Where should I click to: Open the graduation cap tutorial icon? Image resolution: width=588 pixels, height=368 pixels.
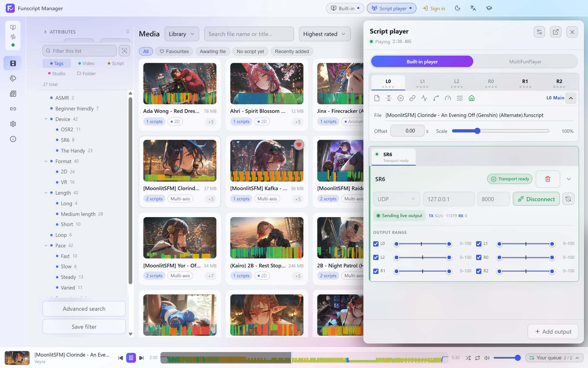[489, 8]
